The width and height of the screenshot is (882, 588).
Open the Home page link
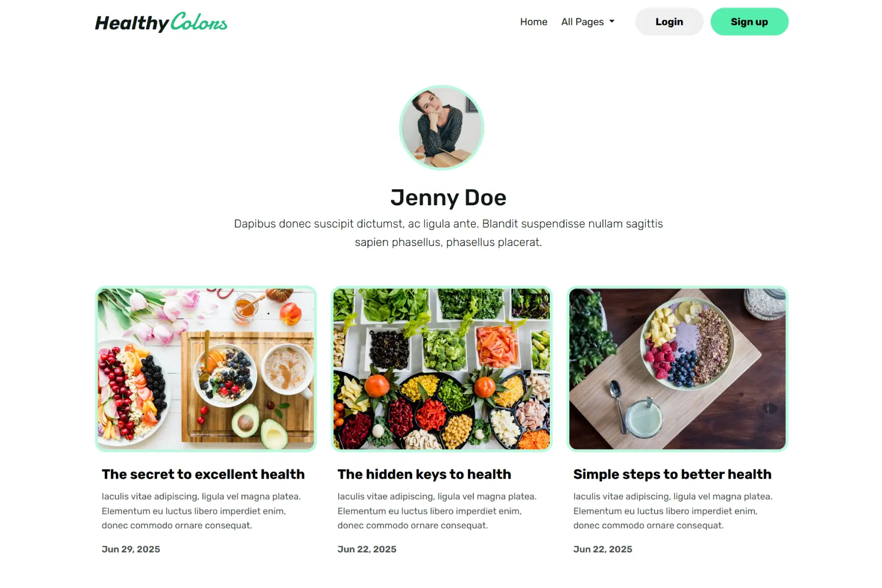pos(534,22)
